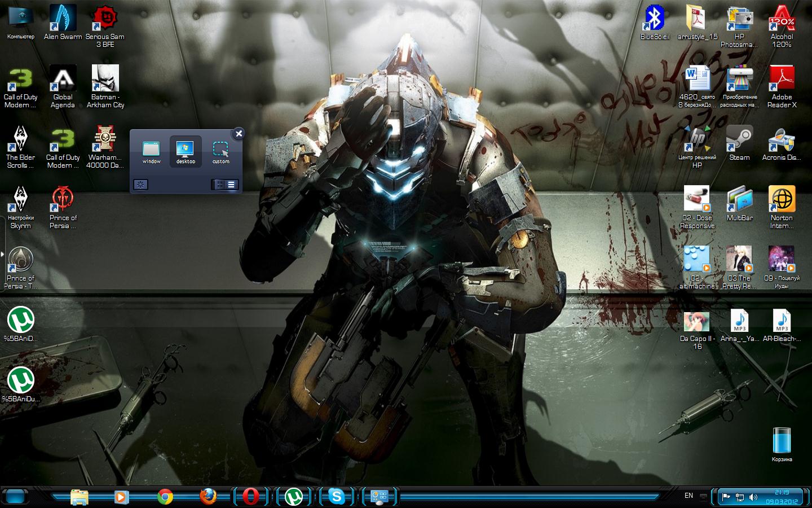
Task: Switch capture panel to grid view
Action: pyautogui.click(x=219, y=185)
